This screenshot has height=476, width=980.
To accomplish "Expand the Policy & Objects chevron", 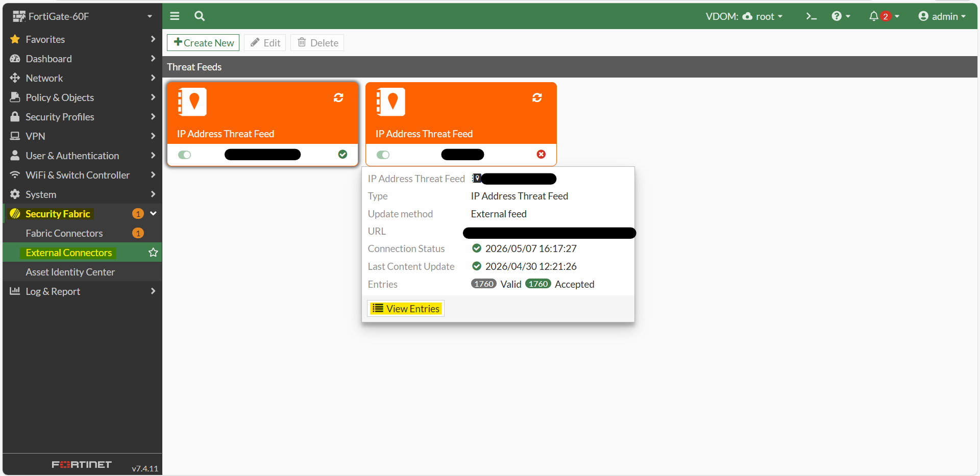I will 153,97.
